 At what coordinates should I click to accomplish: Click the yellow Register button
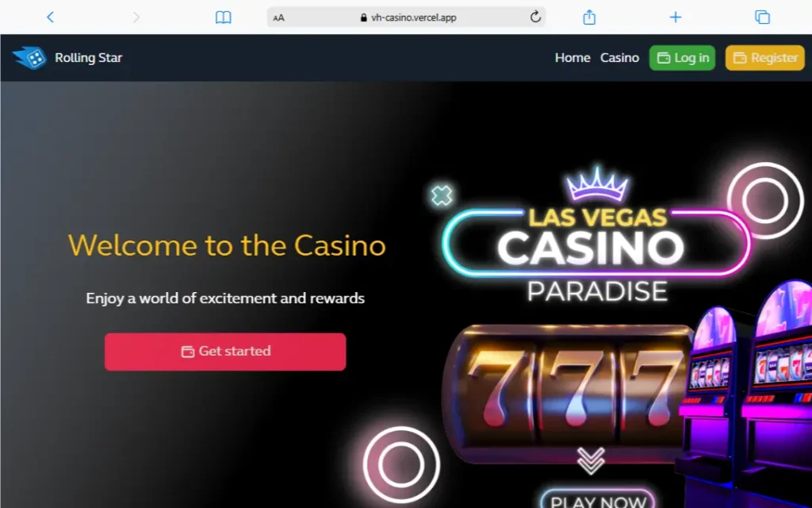click(765, 57)
